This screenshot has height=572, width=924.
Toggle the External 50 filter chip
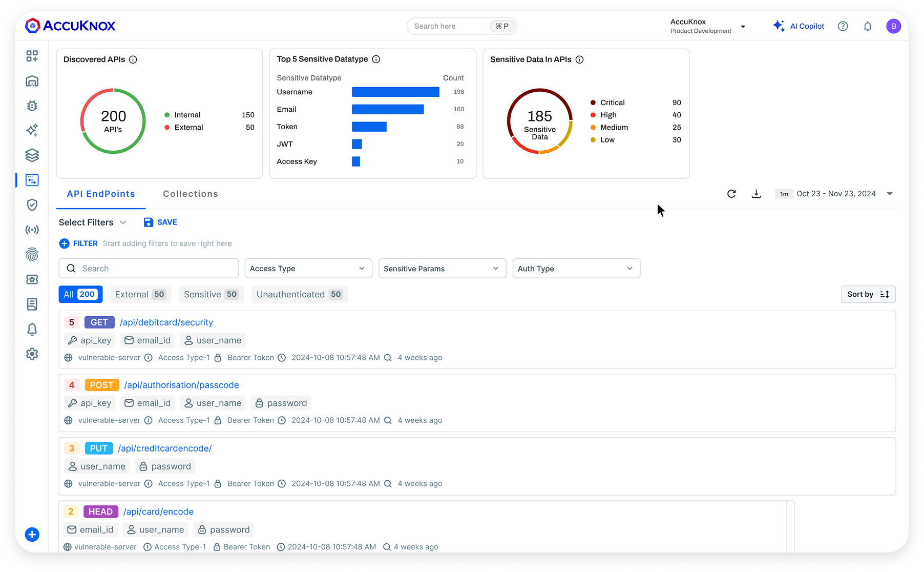pos(140,294)
